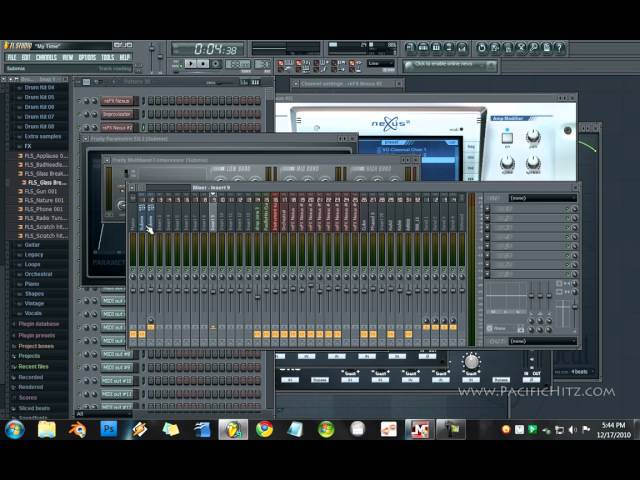This screenshot has width=640, height=480.
Task: Turn the large knob below the mixer window
Action: [471, 362]
